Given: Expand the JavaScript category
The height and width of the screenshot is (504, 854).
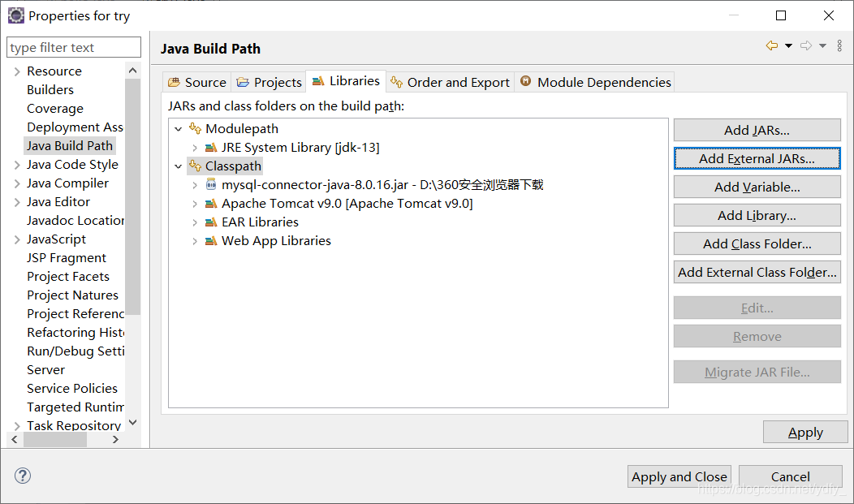Looking at the screenshot, I should pos(17,239).
